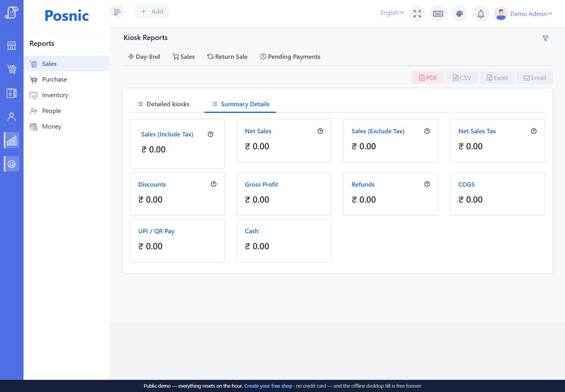The image size is (565, 392).
Task: Export report as PDF
Action: (428, 78)
